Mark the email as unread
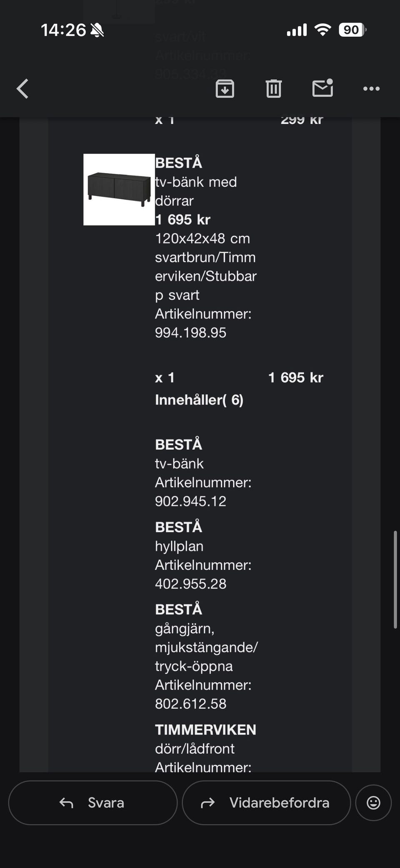400x868 pixels. pyautogui.click(x=322, y=88)
